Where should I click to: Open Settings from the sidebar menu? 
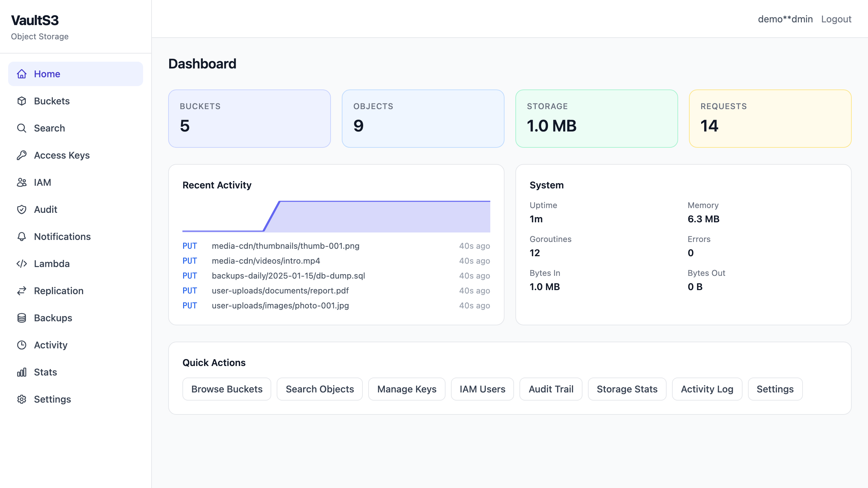[x=76, y=399]
